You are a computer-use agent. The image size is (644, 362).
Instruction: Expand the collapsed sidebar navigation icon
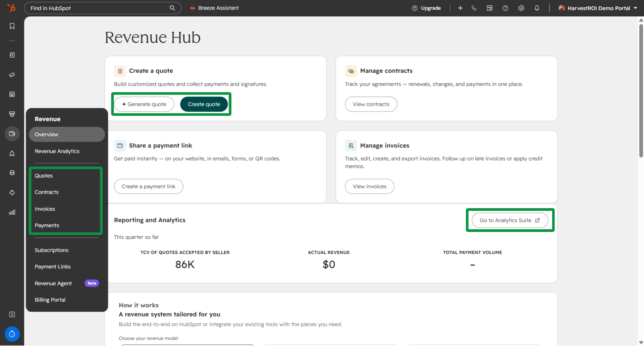pyautogui.click(x=12, y=314)
